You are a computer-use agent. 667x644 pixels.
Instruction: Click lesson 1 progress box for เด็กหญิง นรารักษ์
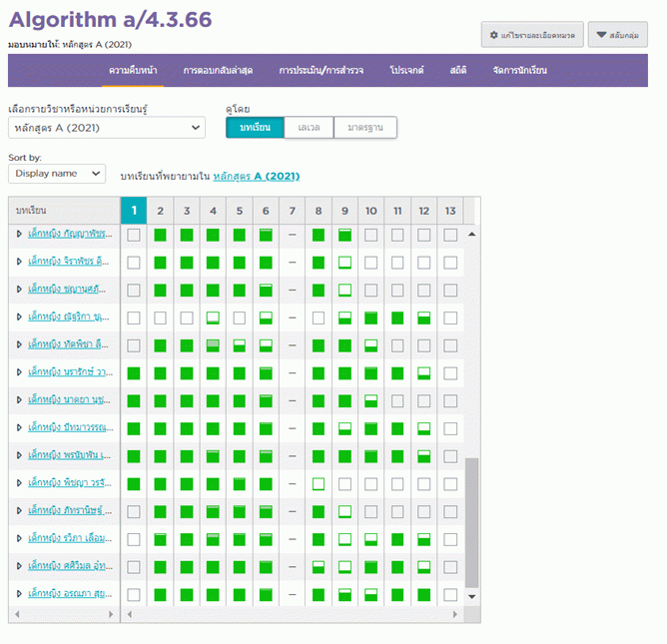134,373
